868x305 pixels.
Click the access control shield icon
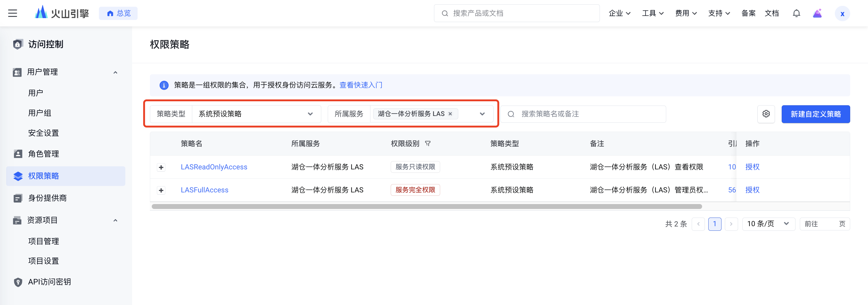(x=18, y=44)
